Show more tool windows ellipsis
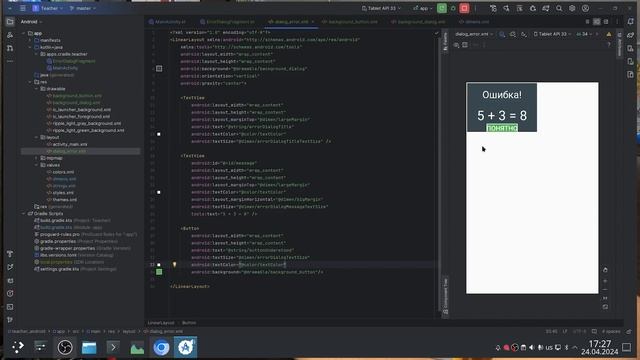The width and height of the screenshot is (640, 360). [x=10, y=61]
